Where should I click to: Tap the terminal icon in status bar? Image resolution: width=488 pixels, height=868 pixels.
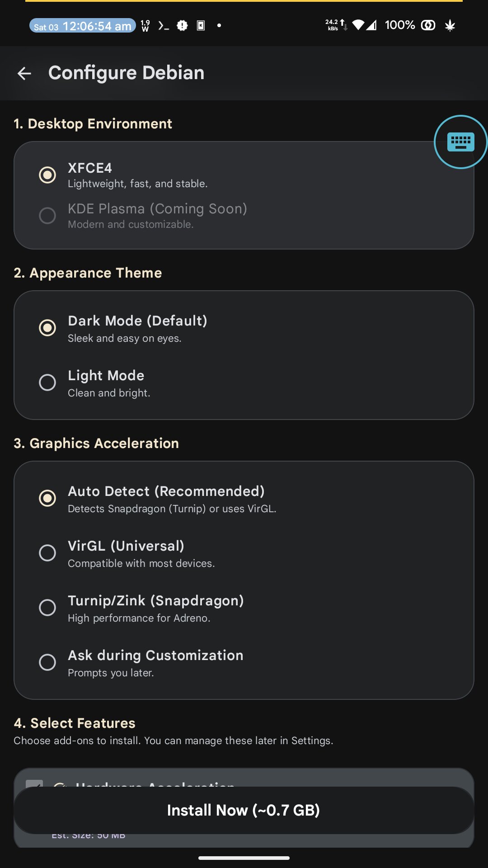tap(164, 26)
